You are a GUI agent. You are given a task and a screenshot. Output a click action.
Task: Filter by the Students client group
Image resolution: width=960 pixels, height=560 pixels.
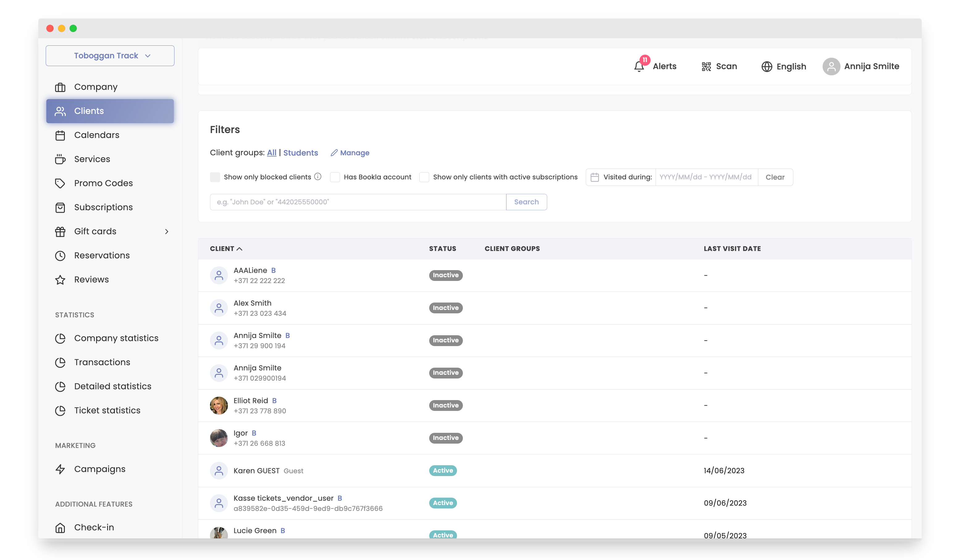300,153
